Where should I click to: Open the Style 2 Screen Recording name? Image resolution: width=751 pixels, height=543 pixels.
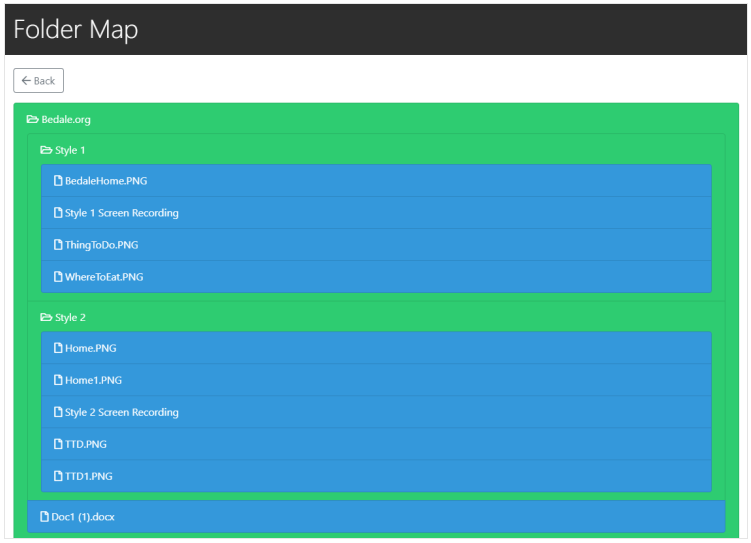coord(122,412)
